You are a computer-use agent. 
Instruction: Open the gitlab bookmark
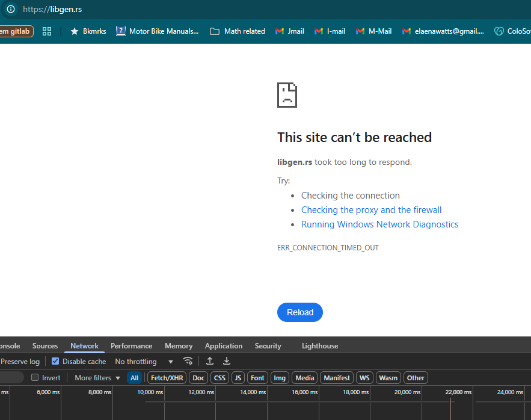pyautogui.click(x=16, y=31)
